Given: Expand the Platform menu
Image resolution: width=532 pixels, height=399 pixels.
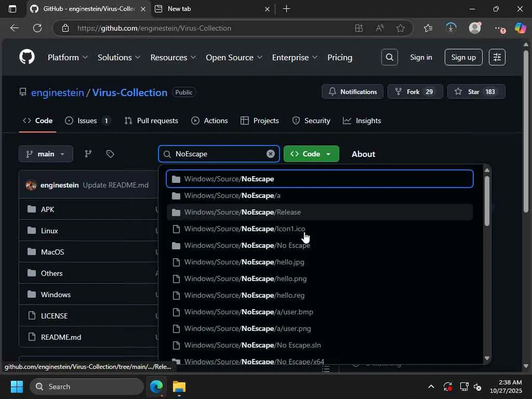Looking at the screenshot, I should [x=68, y=57].
